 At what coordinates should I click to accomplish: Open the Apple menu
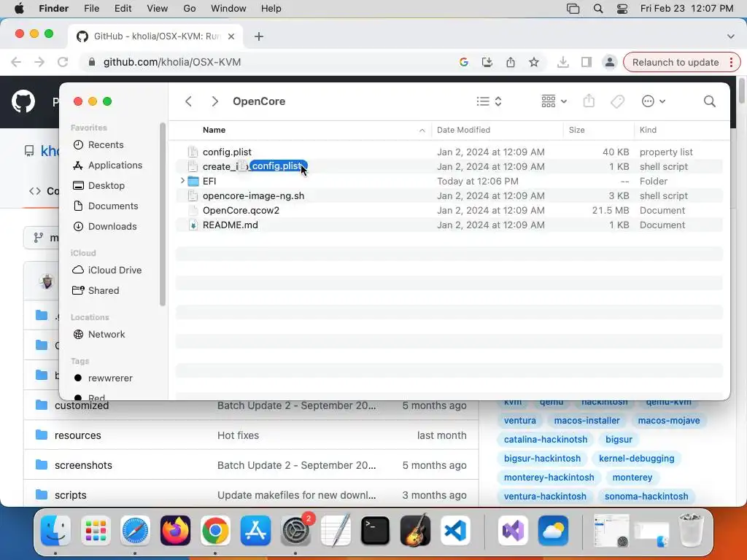19,9
